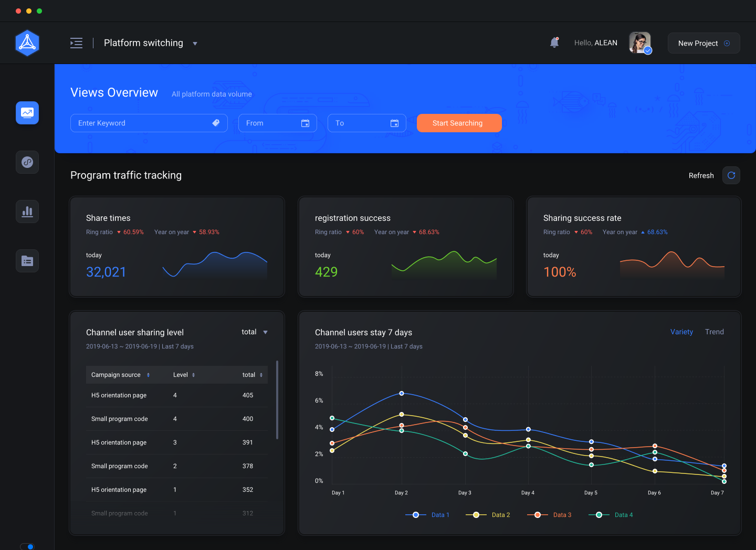Viewport: 756px width, 550px height.
Task: Select the row with total 400
Action: [177, 419]
